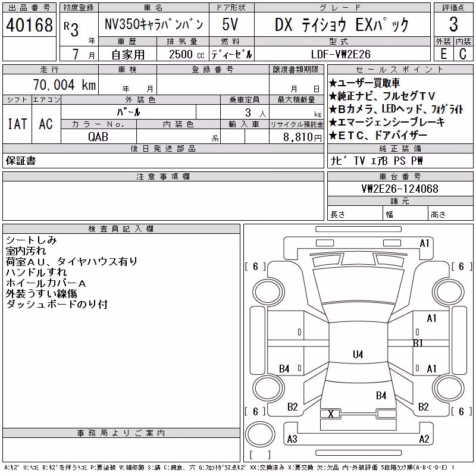Click vehicle history 自家用
The width and height of the screenshot is (476, 476).
pos(128,55)
